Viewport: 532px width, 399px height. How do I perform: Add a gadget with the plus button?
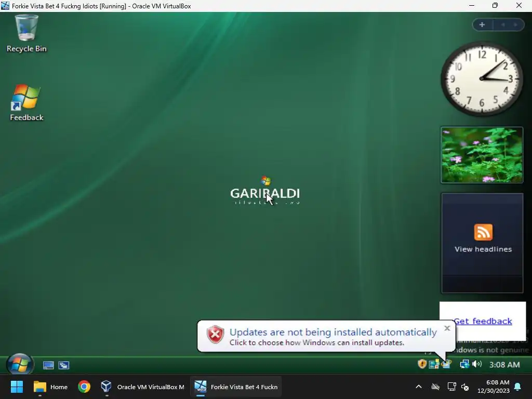click(x=482, y=25)
